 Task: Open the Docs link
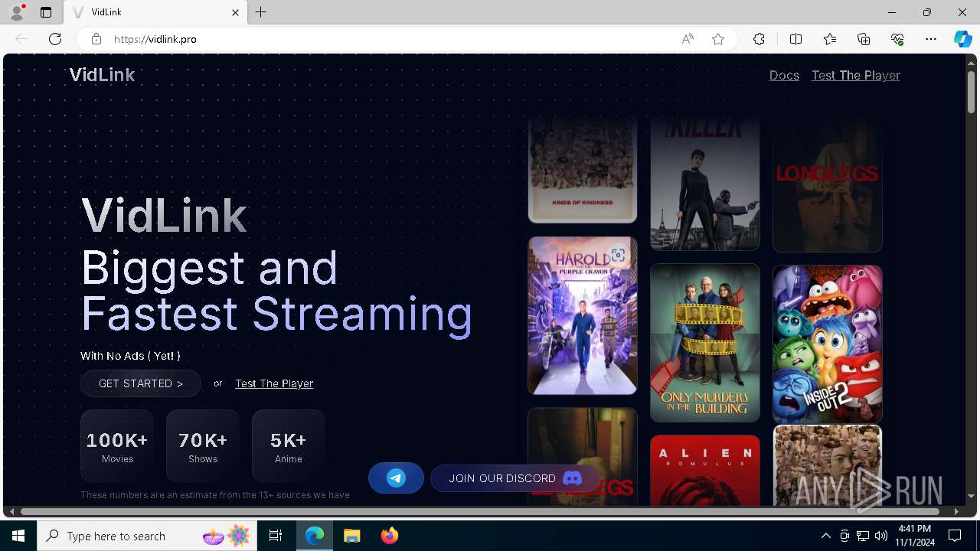784,75
